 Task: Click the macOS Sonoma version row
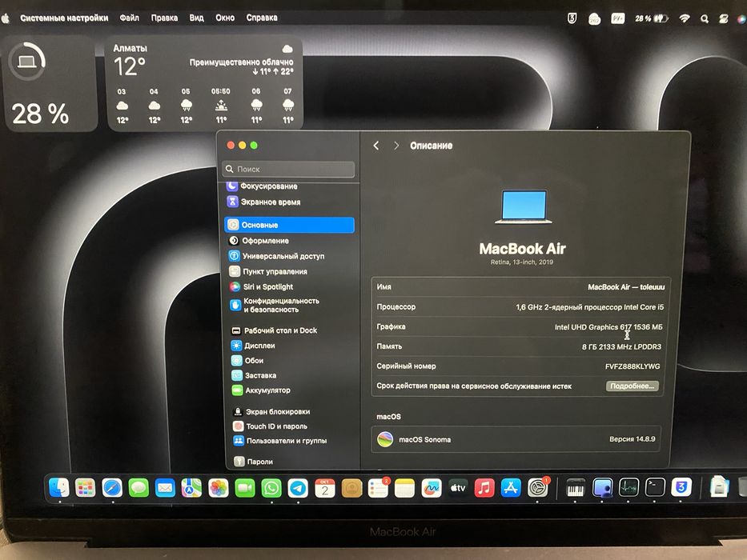516,439
